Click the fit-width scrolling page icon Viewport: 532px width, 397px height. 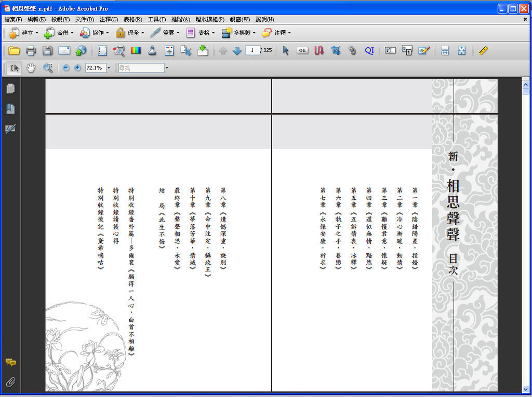(445, 51)
